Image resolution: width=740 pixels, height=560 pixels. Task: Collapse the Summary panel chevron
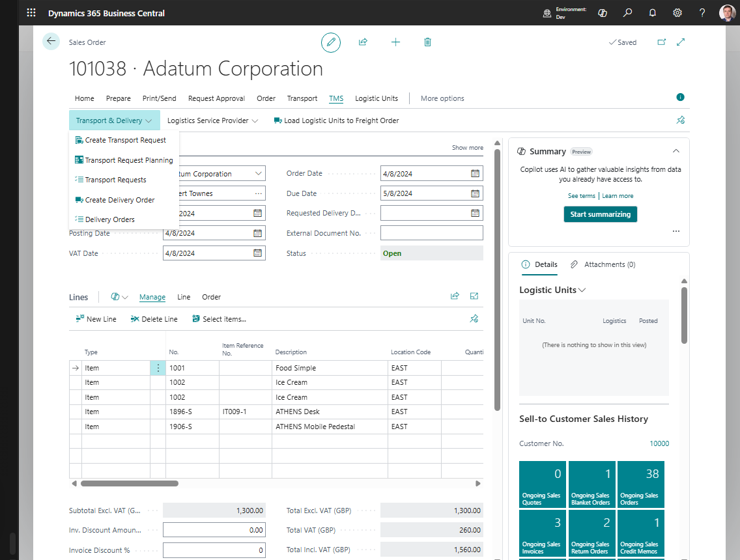click(676, 151)
